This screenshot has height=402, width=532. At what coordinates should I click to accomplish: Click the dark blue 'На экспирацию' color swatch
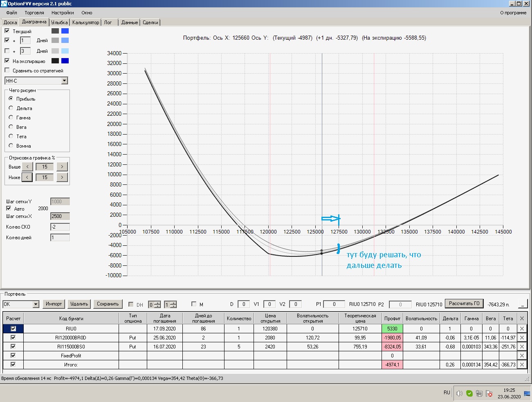pos(65,61)
